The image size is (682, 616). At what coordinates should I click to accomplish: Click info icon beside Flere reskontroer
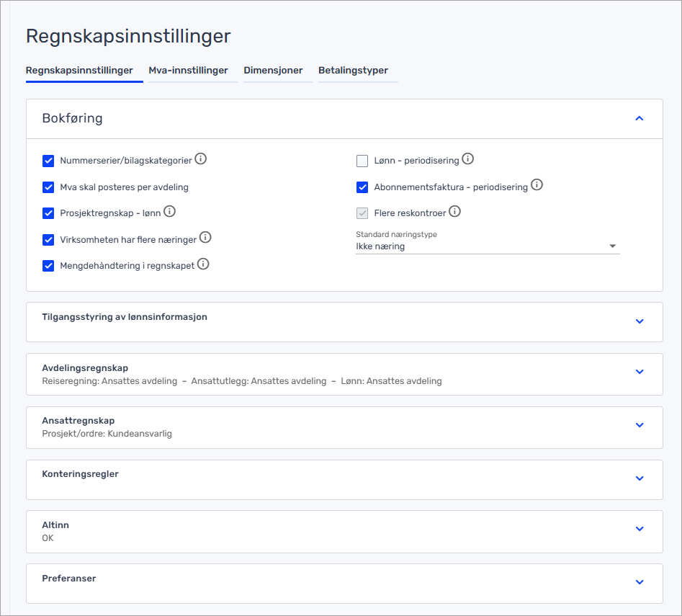(454, 212)
